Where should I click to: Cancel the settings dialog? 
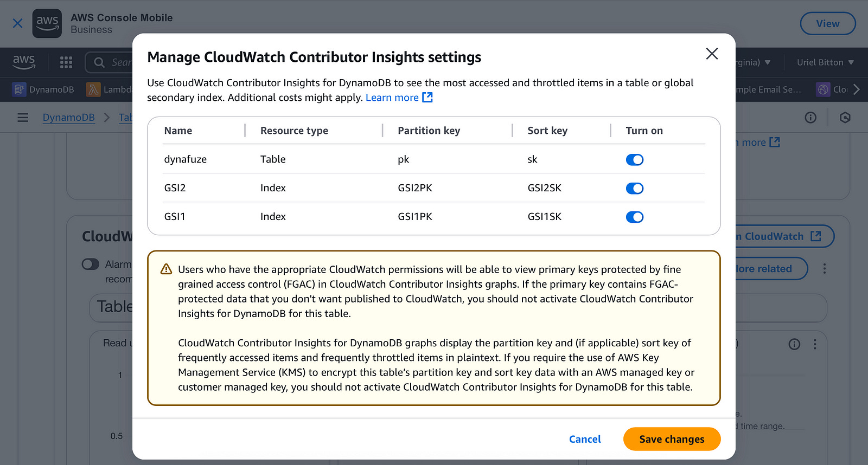point(585,439)
